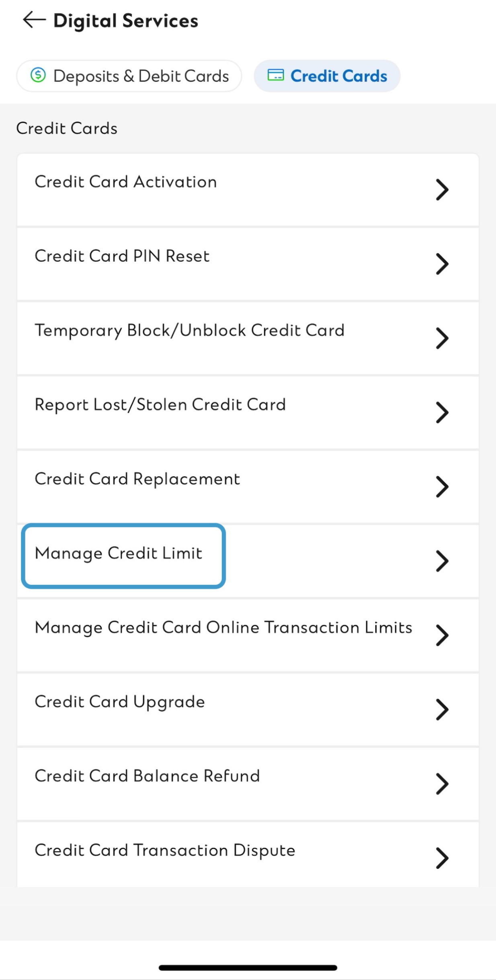
Task: Tap the back arrow icon
Action: click(x=34, y=19)
